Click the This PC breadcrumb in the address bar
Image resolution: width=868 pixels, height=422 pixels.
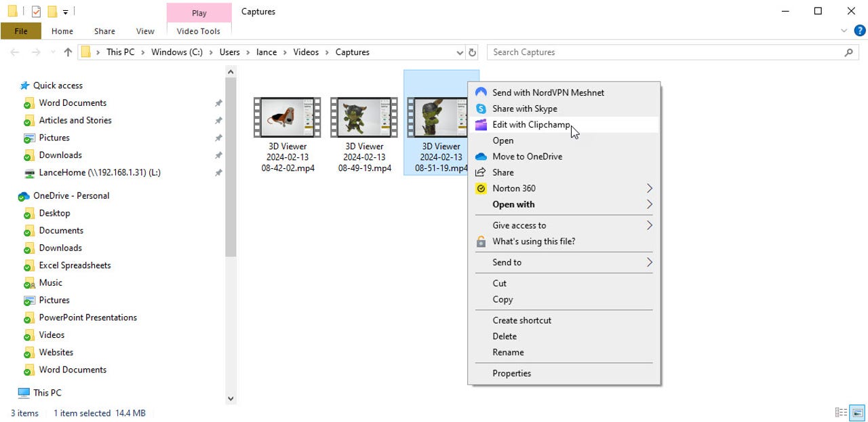point(121,52)
